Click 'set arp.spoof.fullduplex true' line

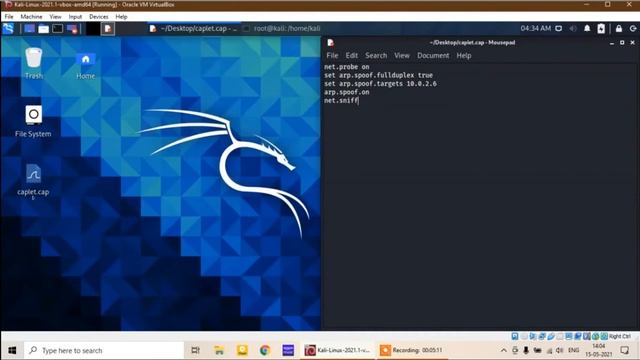coord(378,76)
